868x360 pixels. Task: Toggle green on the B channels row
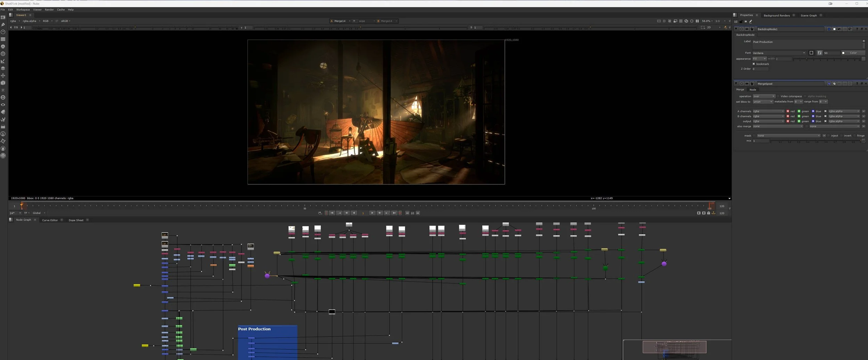pos(799,116)
